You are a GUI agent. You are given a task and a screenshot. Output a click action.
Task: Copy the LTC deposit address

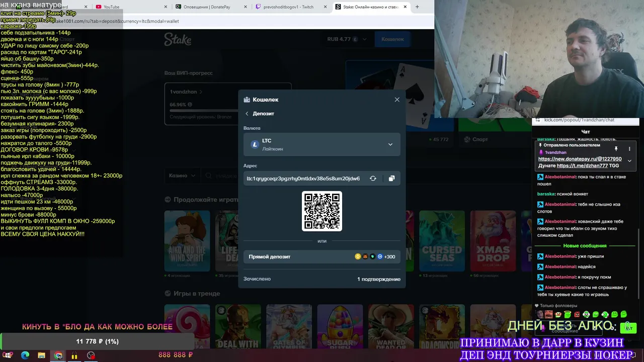point(391,178)
